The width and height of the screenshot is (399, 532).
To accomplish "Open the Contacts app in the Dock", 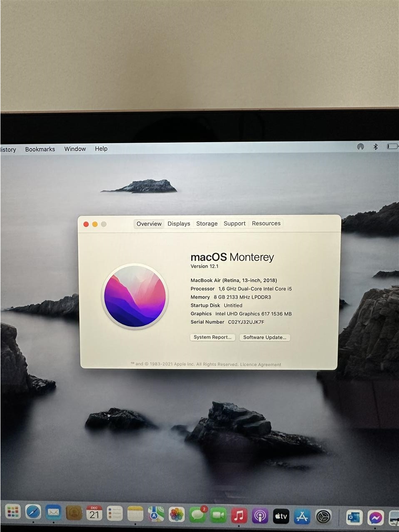I will [74, 513].
